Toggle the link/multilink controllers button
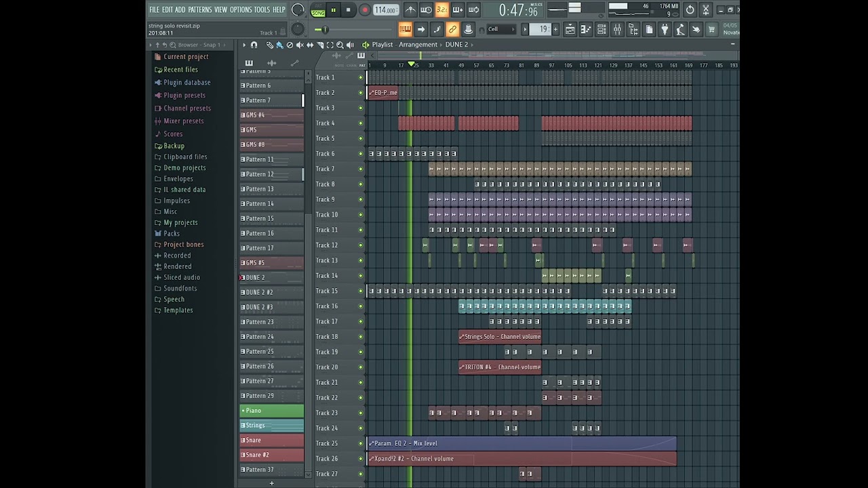This screenshot has height=488, width=868. 452,29
